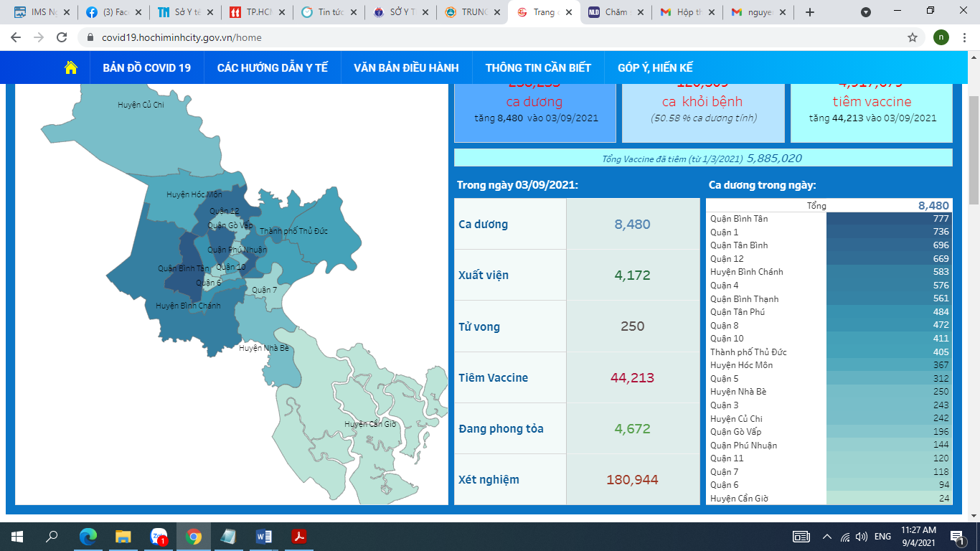Open the VĂN BẢN ĐIỀU HÀNH menu
The height and width of the screenshot is (551, 980).
[x=406, y=67]
